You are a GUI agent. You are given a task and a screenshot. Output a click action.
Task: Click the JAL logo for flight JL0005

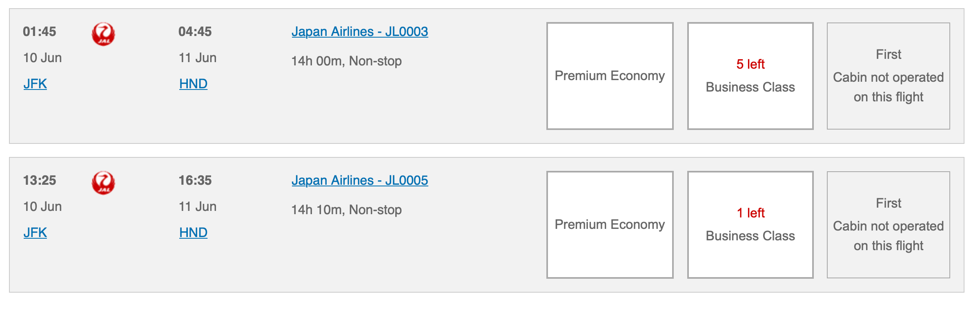[103, 183]
